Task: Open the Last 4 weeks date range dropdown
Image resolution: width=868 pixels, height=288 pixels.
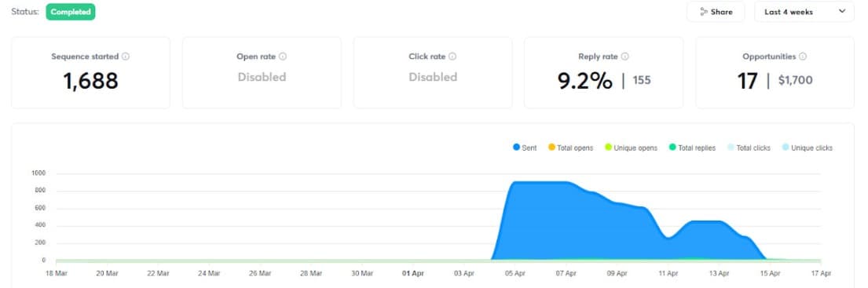Action: click(x=804, y=12)
